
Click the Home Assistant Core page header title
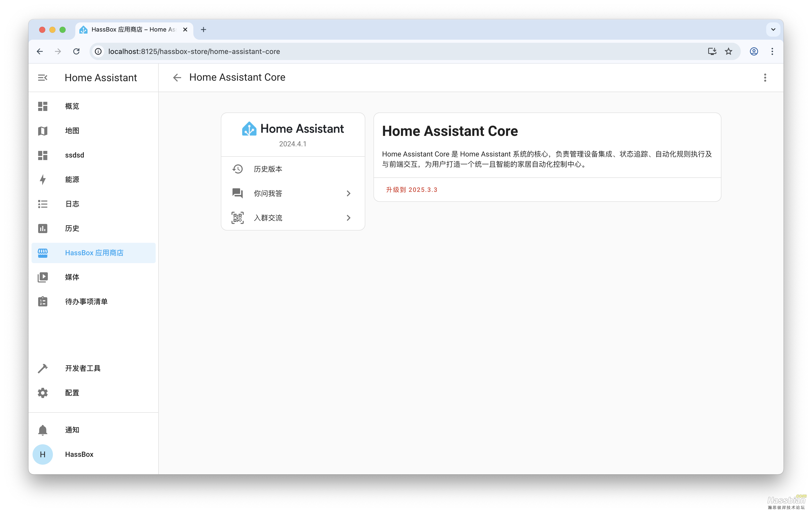[x=237, y=77]
